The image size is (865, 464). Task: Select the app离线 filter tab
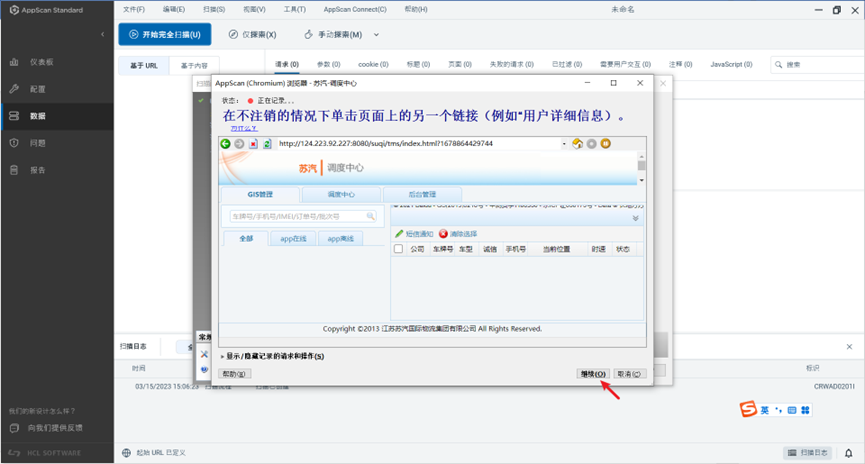point(340,238)
